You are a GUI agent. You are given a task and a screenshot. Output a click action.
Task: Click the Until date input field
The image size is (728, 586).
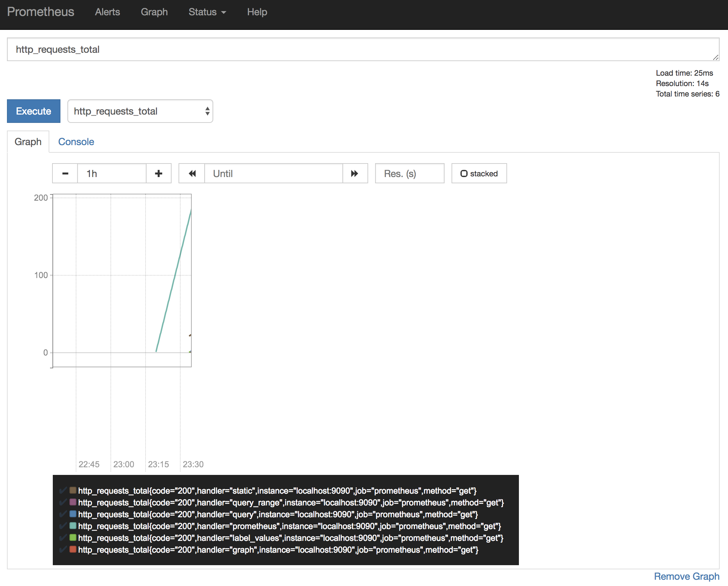coord(274,174)
